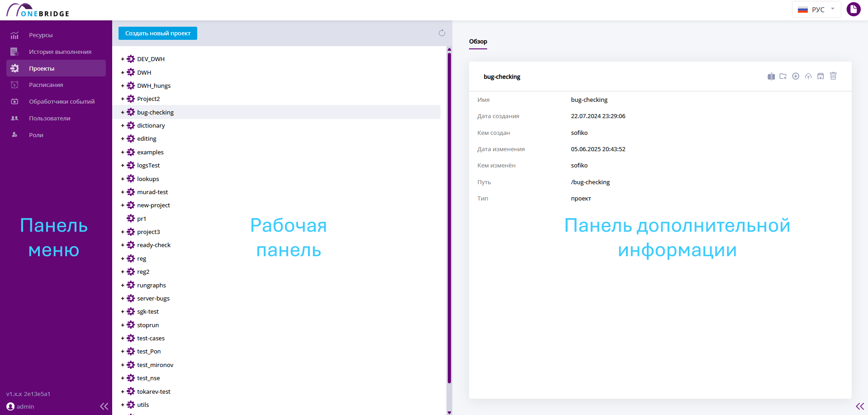Screen dimensions: 868x415
Task: Open Расписания menu item
Action: [x=56, y=85]
